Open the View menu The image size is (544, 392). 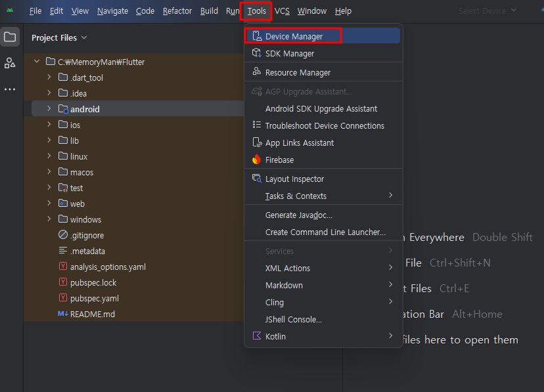pyautogui.click(x=79, y=11)
